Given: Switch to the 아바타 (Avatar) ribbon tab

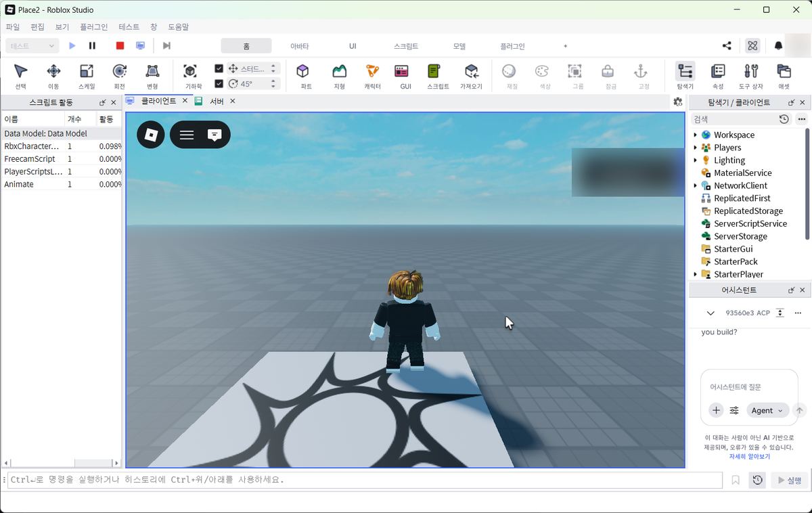Looking at the screenshot, I should [x=299, y=46].
